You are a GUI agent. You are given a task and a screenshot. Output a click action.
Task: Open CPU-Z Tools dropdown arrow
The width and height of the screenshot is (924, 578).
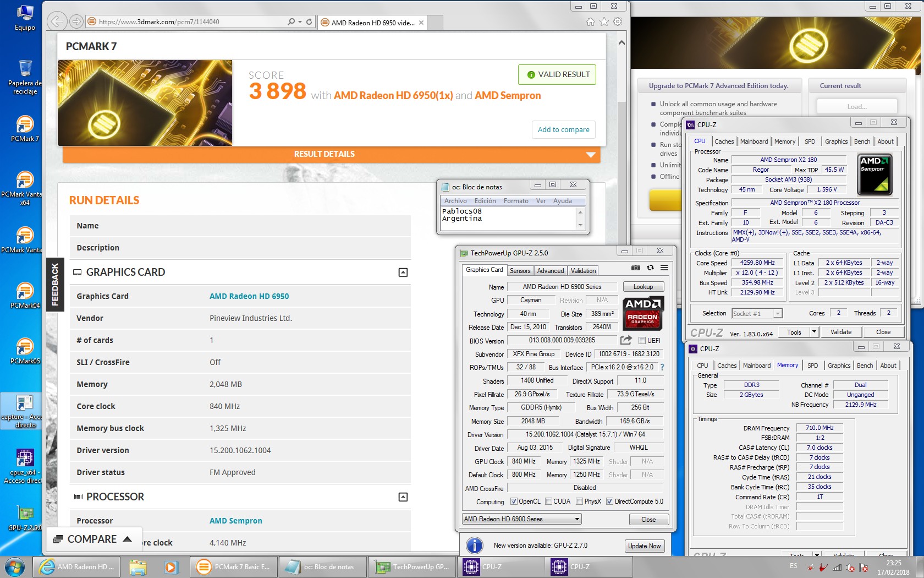point(814,332)
